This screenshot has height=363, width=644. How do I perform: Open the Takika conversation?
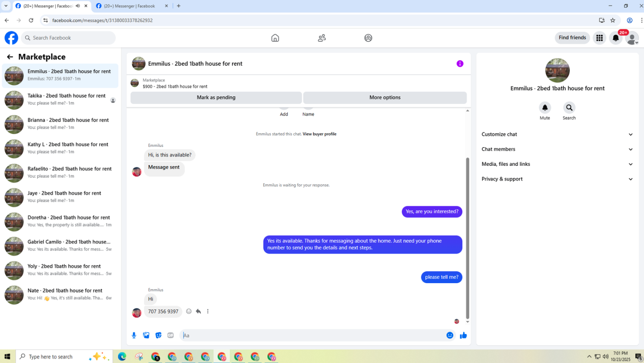click(x=60, y=100)
